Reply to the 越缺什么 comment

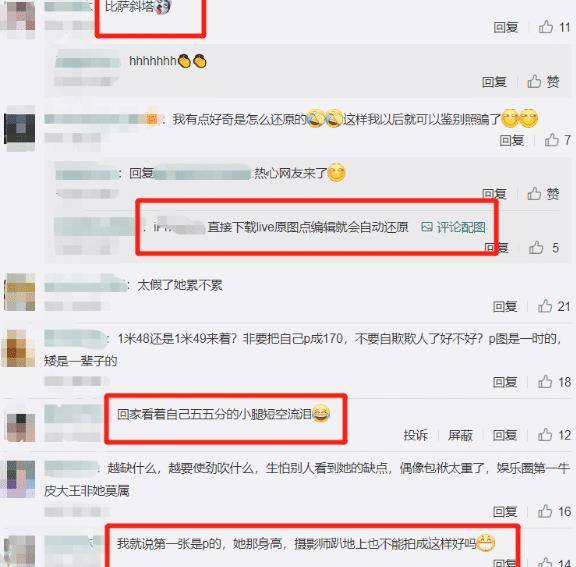[505, 511]
